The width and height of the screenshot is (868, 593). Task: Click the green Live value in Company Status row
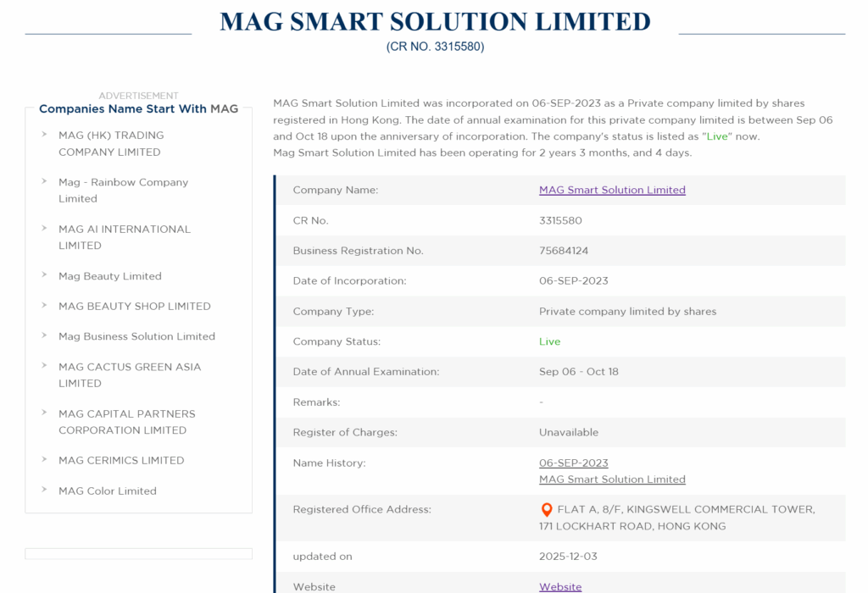pyautogui.click(x=549, y=341)
